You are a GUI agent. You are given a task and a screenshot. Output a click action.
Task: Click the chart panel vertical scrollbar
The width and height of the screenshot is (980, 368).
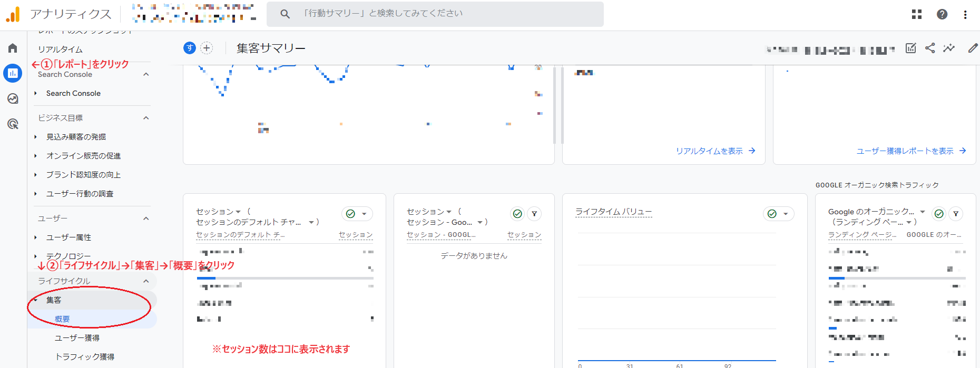tap(554, 105)
